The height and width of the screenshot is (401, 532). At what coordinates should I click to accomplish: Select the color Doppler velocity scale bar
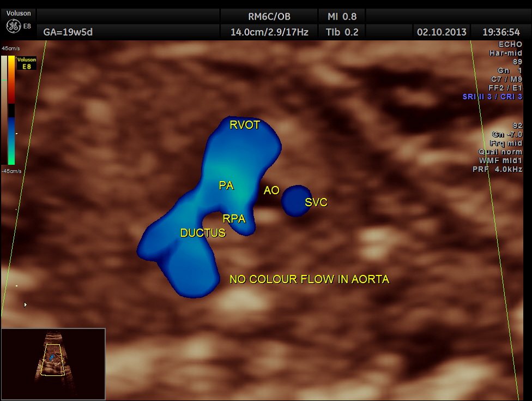(x=11, y=109)
